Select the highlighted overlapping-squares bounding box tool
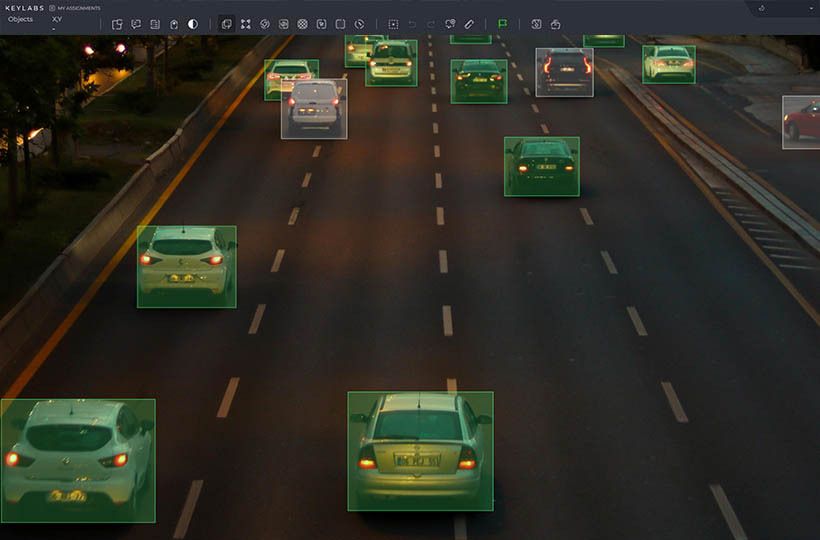The width and height of the screenshot is (820, 540). click(x=226, y=24)
